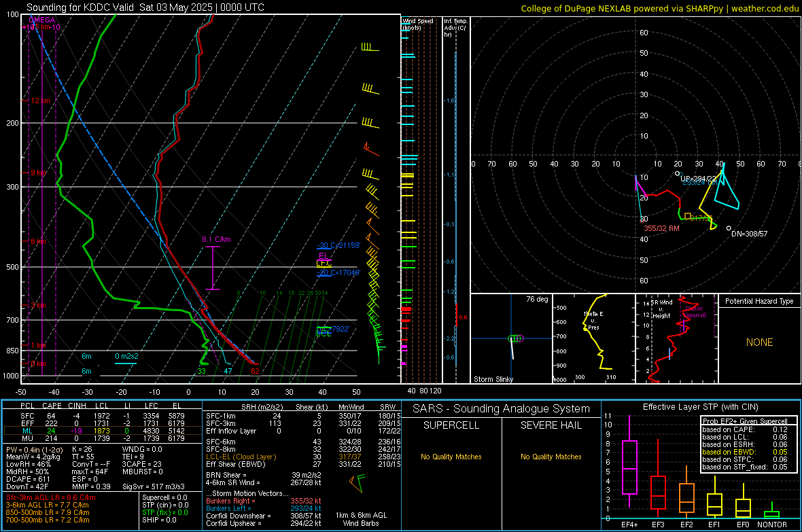Select the 700-500mb LR lapse rate line
The width and height of the screenshot is (802, 532).
pos(48,520)
